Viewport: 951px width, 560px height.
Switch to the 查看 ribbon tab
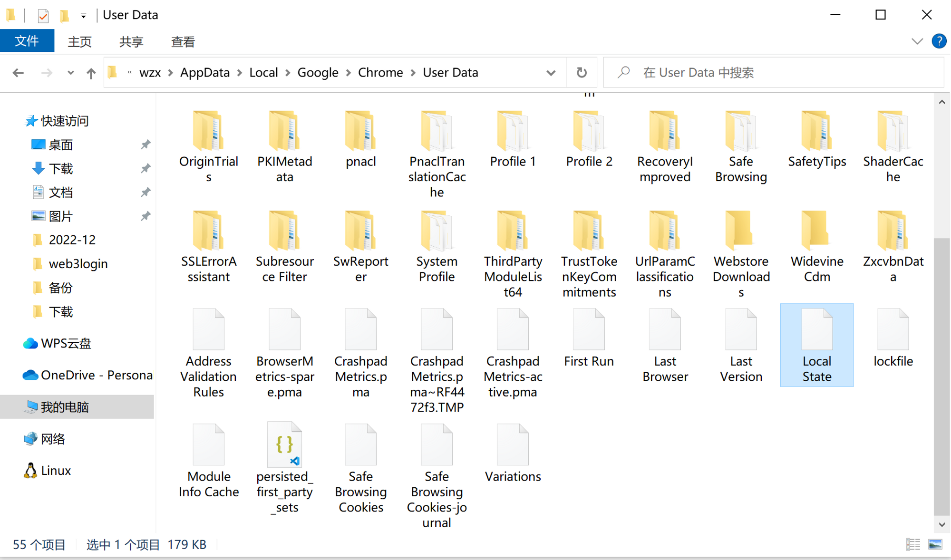183,42
